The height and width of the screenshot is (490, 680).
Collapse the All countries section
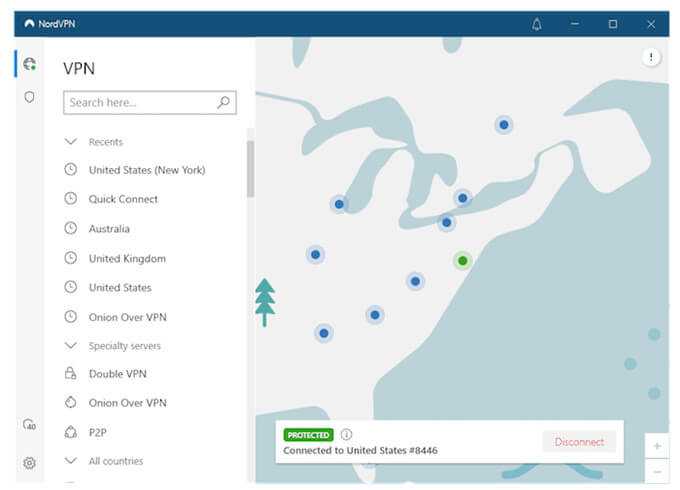[x=71, y=461]
